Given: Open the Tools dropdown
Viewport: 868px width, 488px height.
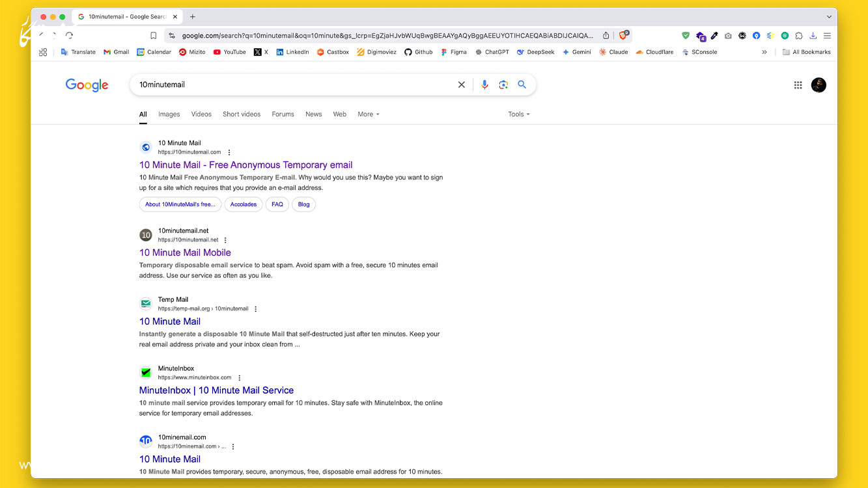Looking at the screenshot, I should (519, 114).
